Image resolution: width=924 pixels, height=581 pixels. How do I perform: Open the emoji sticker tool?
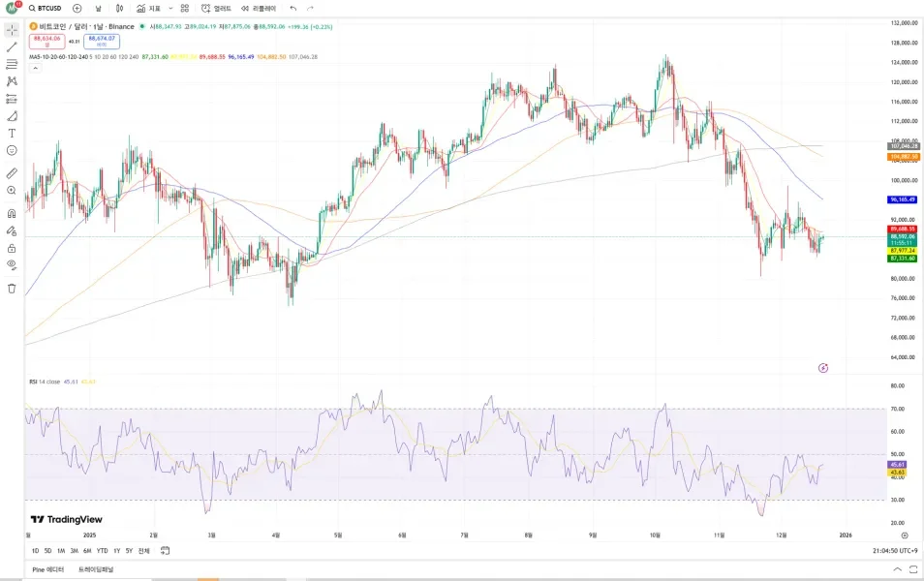[12, 151]
